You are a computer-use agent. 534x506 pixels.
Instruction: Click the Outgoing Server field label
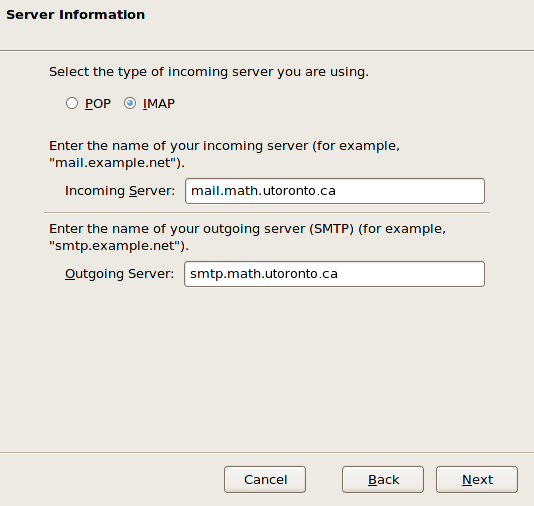pyautogui.click(x=120, y=274)
